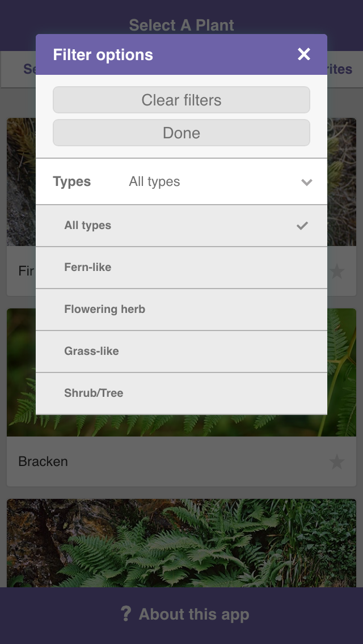Image resolution: width=363 pixels, height=644 pixels.
Task: Select the Flowering herb type filter
Action: coord(105,310)
